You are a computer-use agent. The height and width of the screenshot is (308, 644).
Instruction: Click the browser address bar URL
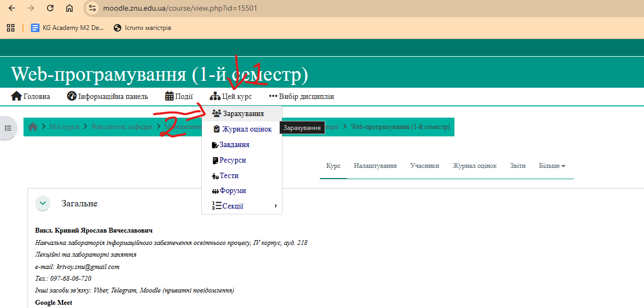(183, 8)
